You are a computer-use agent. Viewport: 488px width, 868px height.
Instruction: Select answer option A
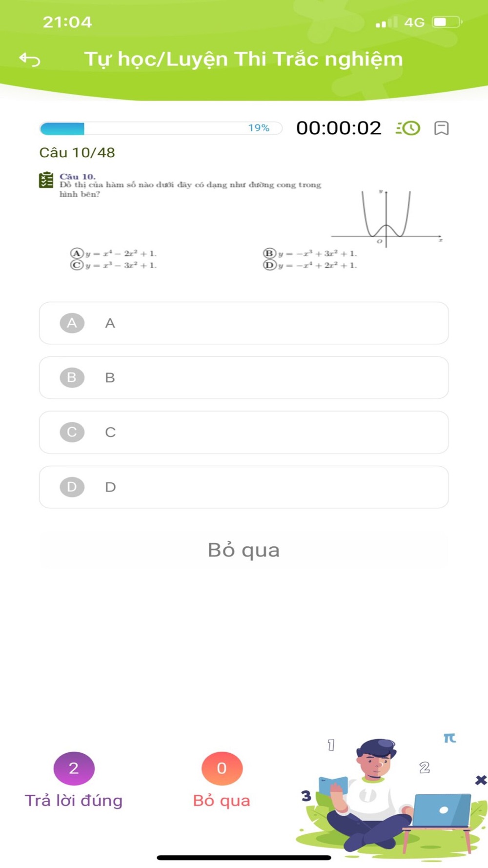pos(244,323)
